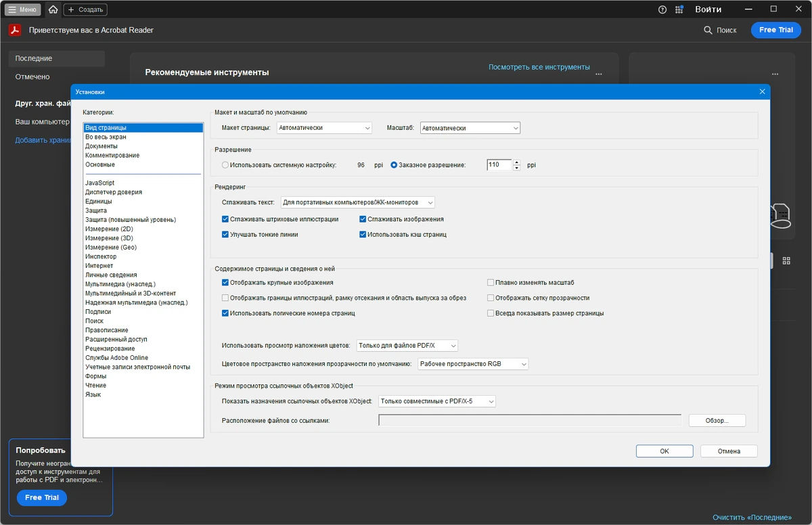Open Макет страницы dropdown
812x525 pixels.
click(x=324, y=128)
